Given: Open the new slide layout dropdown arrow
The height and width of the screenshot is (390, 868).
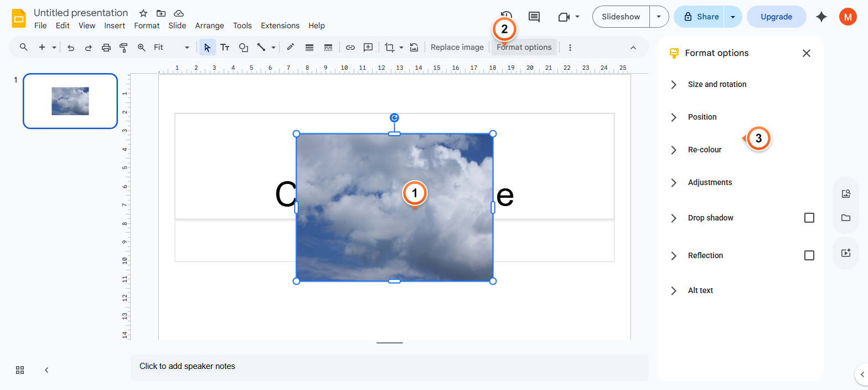Looking at the screenshot, I should (54, 47).
